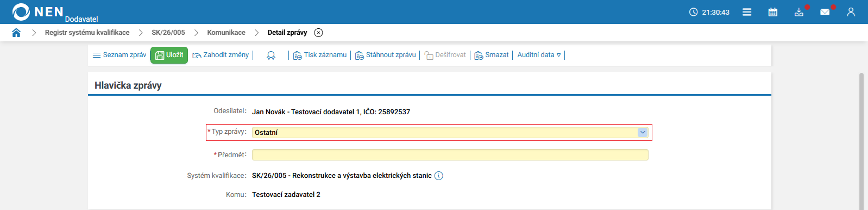The image size is (868, 210).
Task: Select the Detail zprávy breadcrumb
Action: 287,33
